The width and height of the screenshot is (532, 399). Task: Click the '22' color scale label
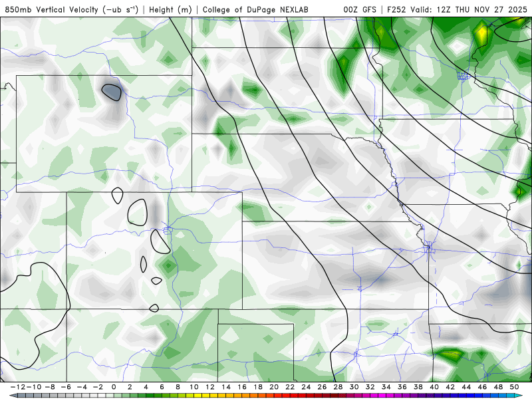coord(290,387)
